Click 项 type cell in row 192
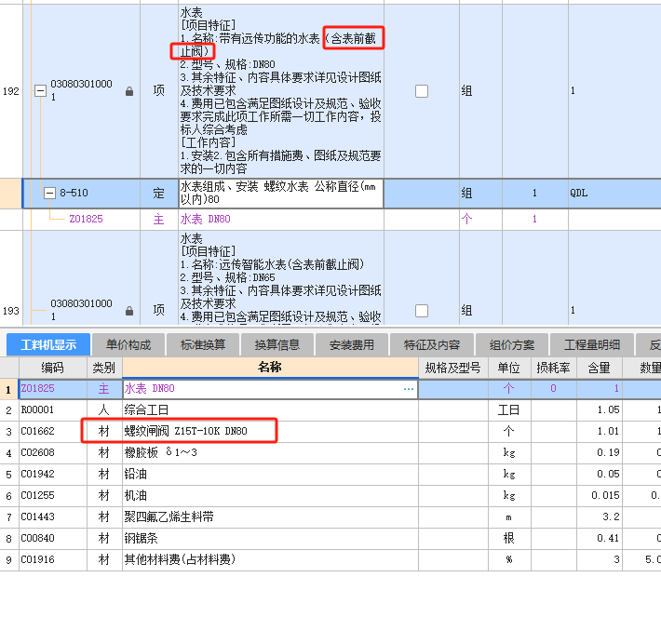The height and width of the screenshot is (644, 661). tap(159, 91)
